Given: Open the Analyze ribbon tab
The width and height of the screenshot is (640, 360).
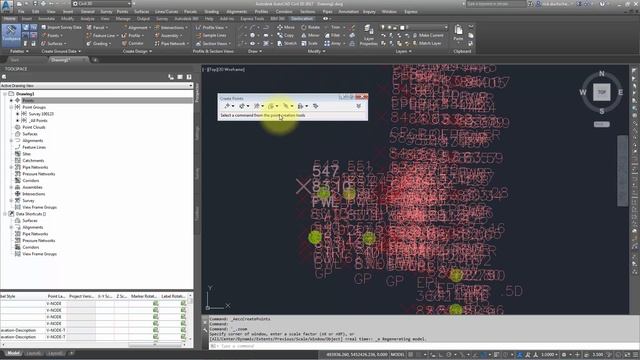Looking at the screenshot, I should [x=87, y=19].
